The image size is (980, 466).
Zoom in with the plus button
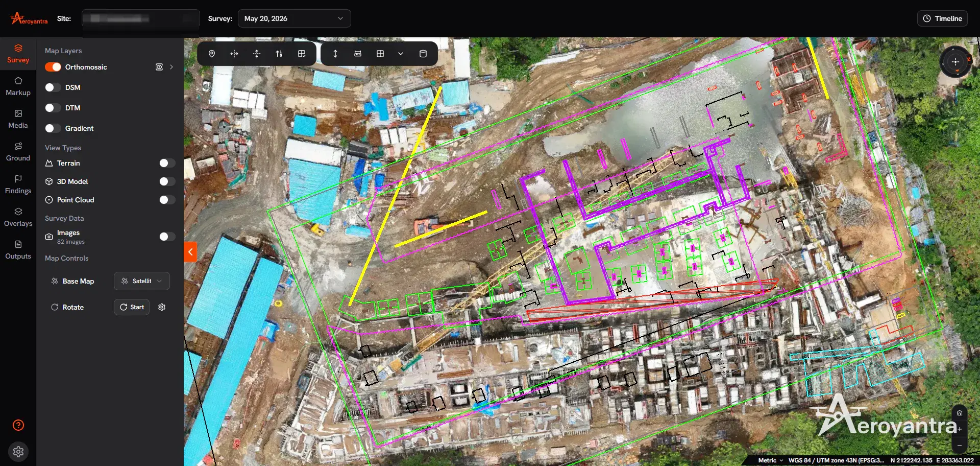click(960, 429)
